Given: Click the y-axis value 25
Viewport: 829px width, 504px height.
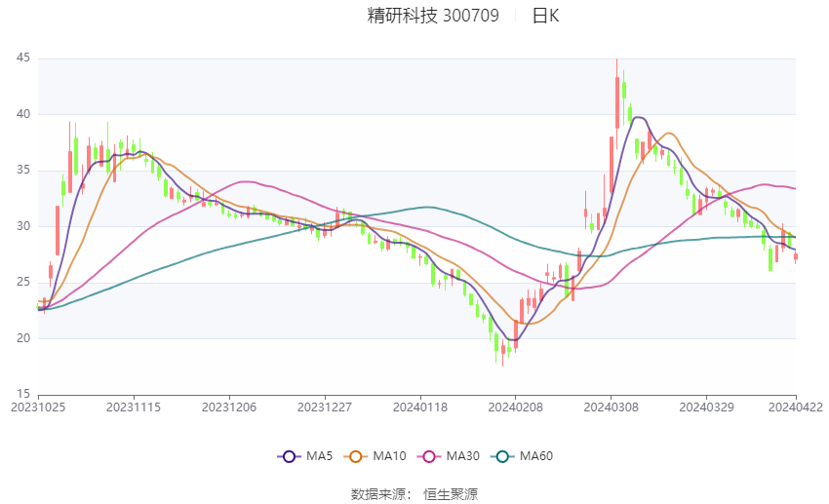Looking at the screenshot, I should (x=23, y=282).
